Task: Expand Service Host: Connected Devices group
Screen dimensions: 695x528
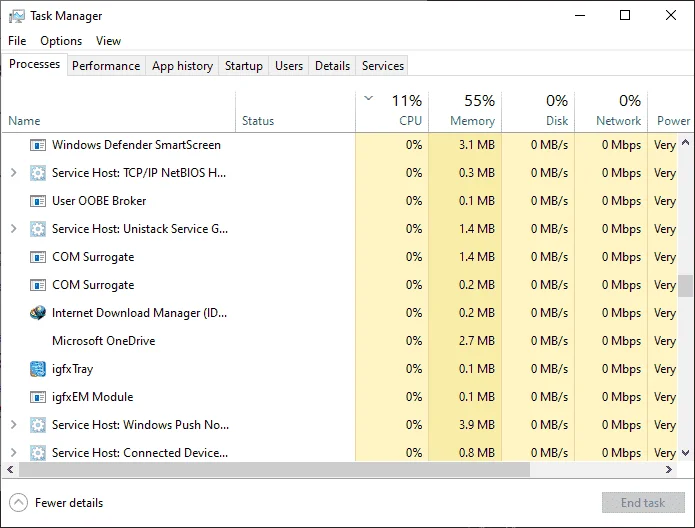Action: click(x=13, y=453)
